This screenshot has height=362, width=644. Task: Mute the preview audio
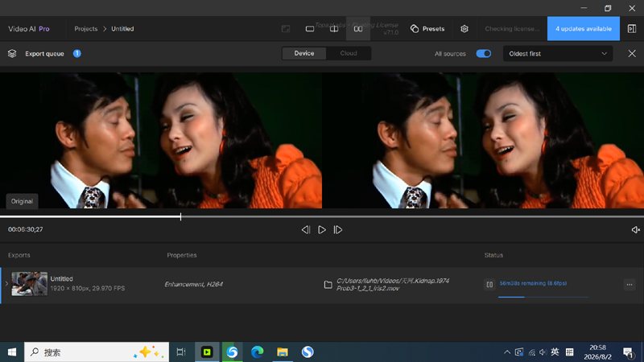635,230
